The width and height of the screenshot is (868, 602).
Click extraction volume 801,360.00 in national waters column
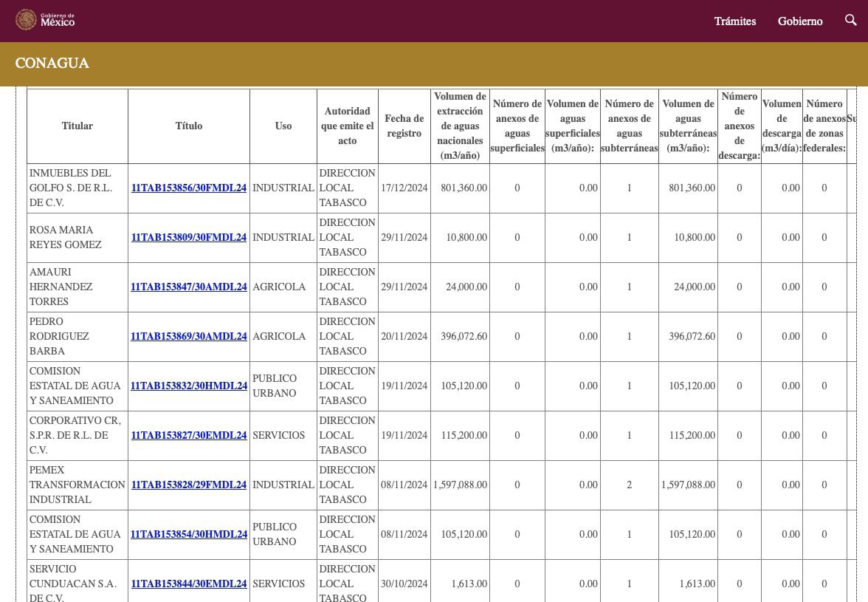point(464,188)
